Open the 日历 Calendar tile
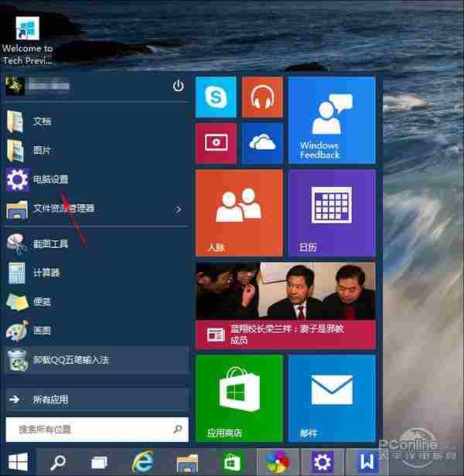Screen dimensions: 464x476 pos(331,212)
